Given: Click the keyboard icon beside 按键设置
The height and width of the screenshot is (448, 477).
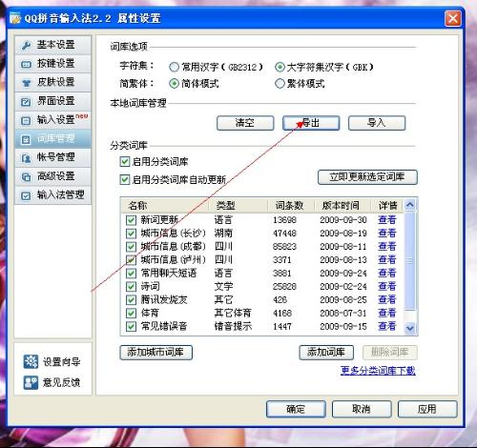Looking at the screenshot, I should coord(26,65).
